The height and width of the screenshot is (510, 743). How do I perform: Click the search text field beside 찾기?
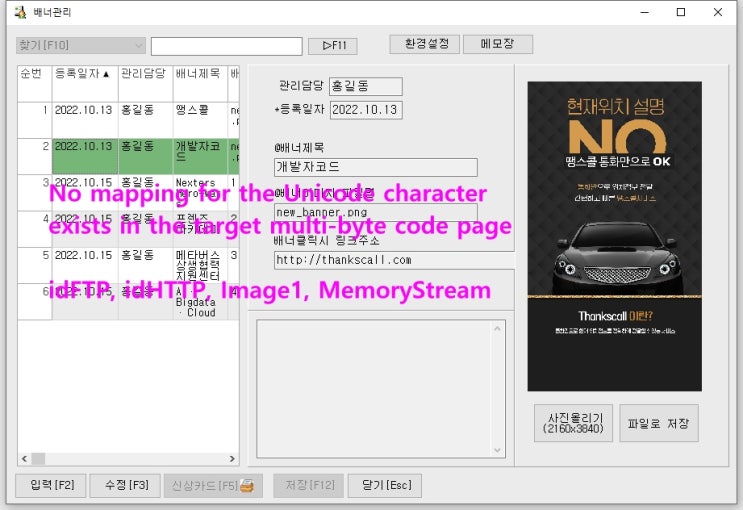point(227,46)
